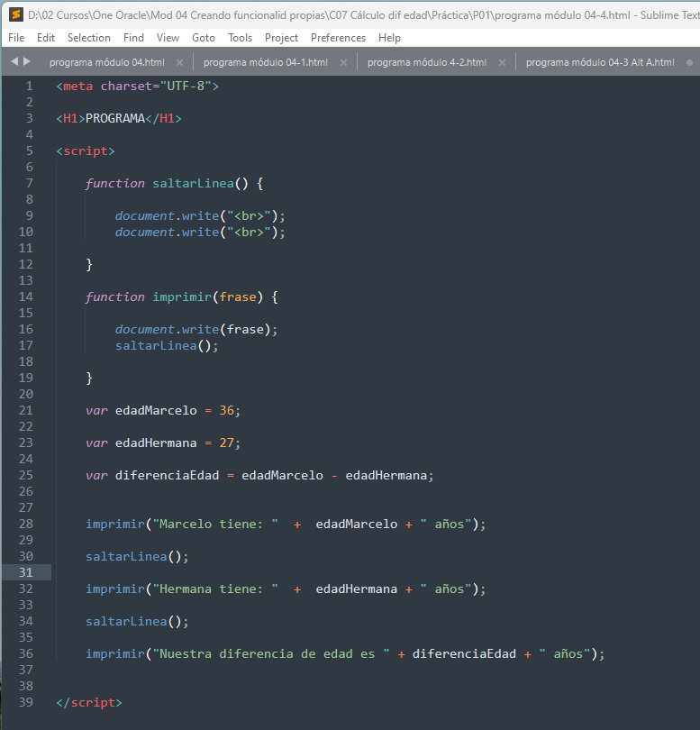Open the Edit menu
The width and height of the screenshot is (700, 730).
click(x=46, y=38)
